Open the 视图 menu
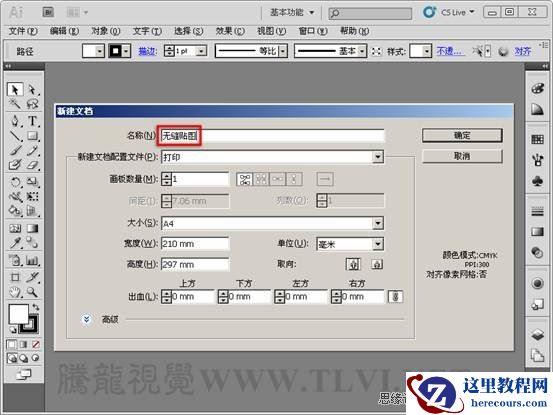Image resolution: width=553 pixels, height=415 pixels. [271, 31]
